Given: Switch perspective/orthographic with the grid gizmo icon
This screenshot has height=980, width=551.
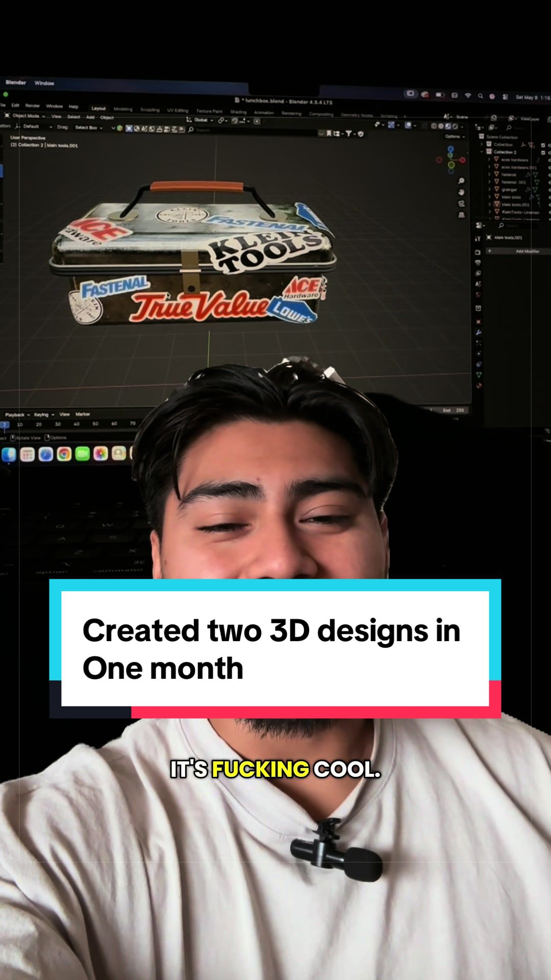Looking at the screenshot, I should click(461, 215).
